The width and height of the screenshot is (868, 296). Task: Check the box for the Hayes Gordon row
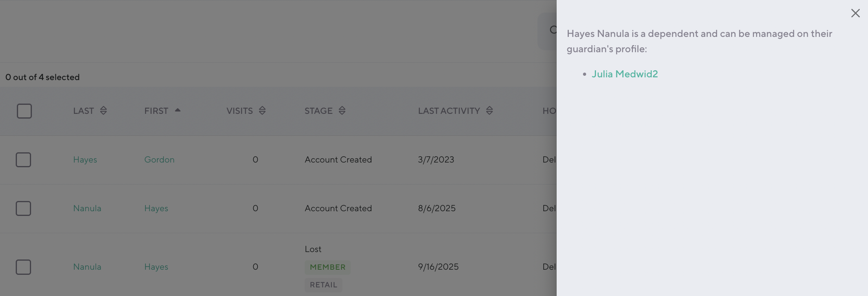point(24,160)
